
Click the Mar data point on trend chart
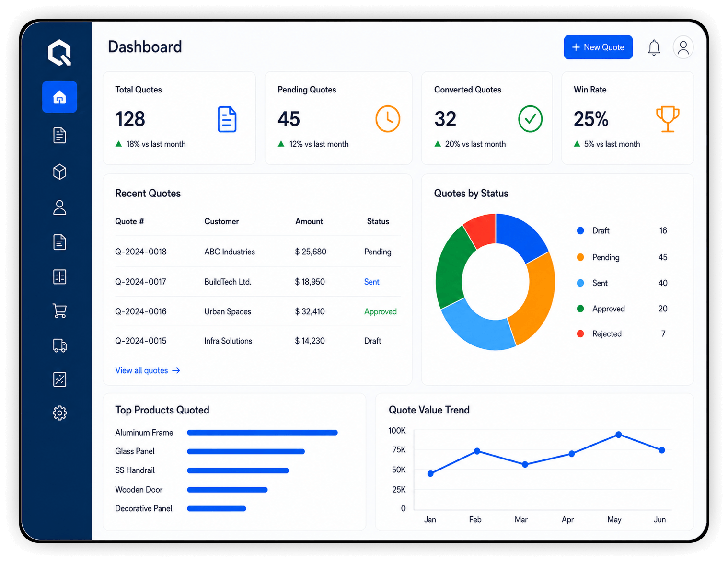[525, 464]
